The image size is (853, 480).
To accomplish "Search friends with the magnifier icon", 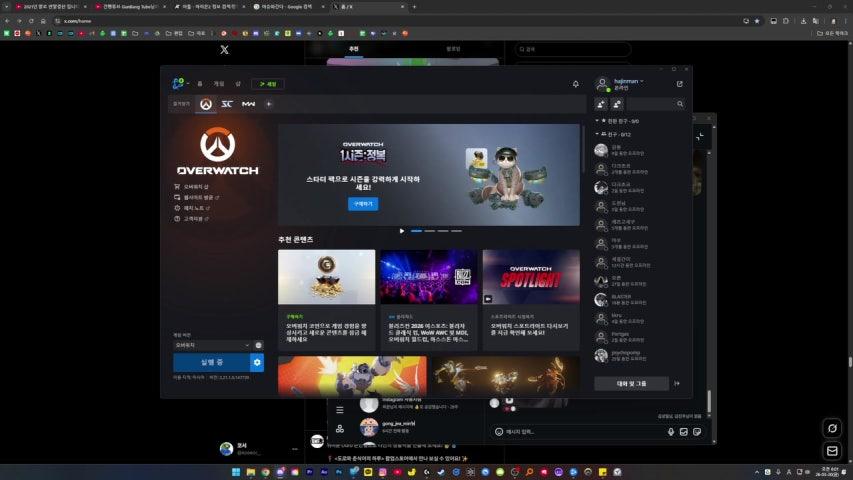I will 680,104.
